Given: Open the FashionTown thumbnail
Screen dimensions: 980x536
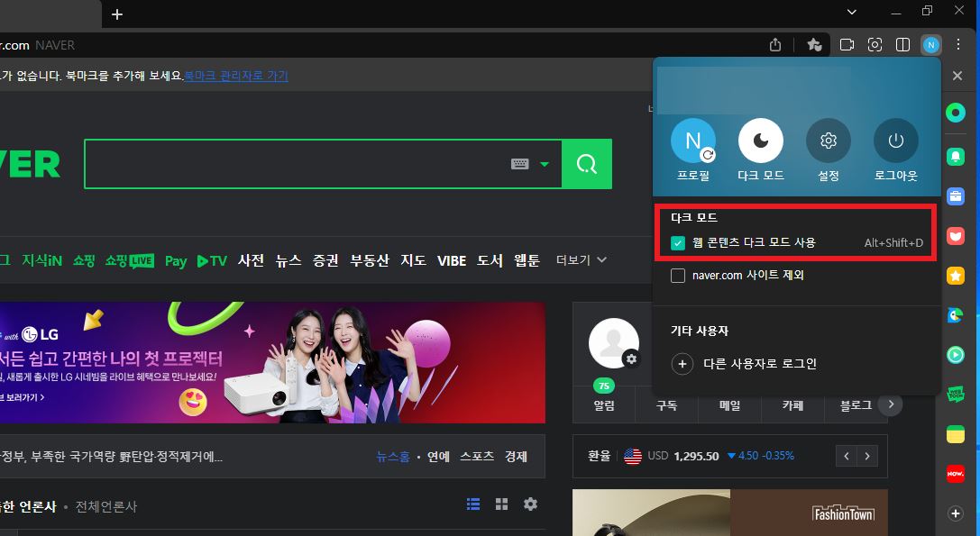Looking at the screenshot, I should (730, 513).
